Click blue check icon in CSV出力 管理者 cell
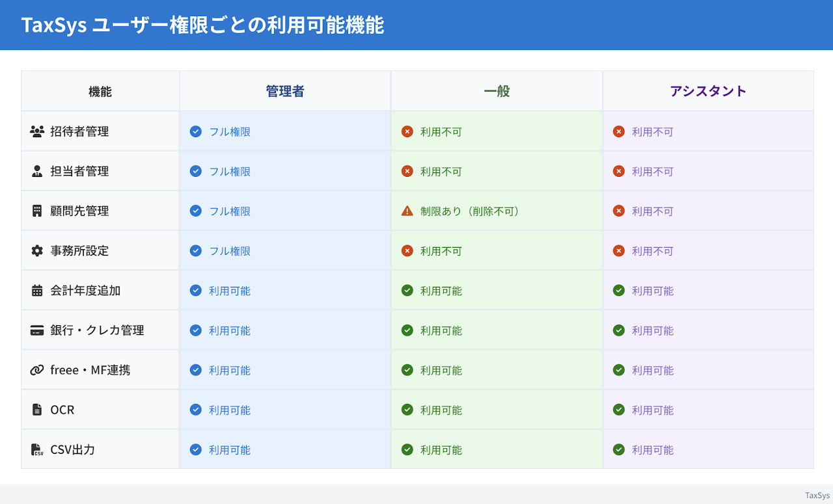The width and height of the screenshot is (833, 504). coord(195,449)
